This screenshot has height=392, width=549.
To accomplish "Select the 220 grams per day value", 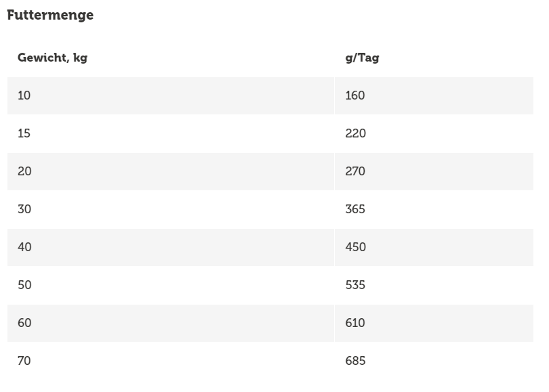I will click(355, 133).
